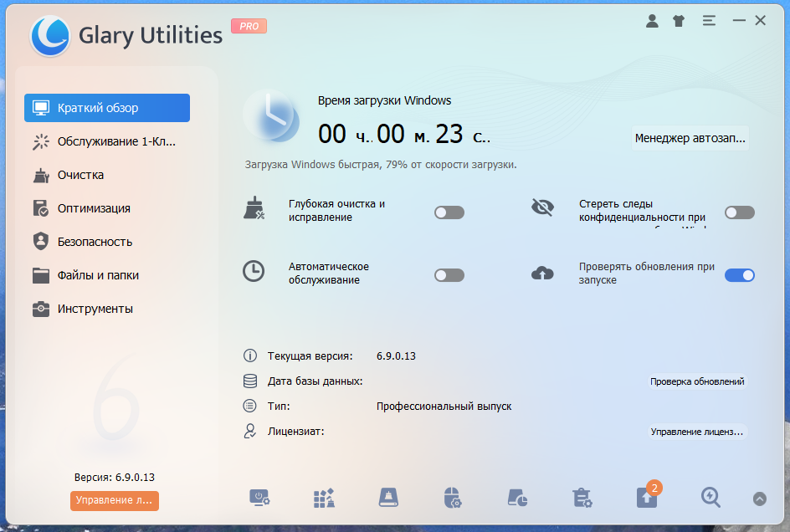Screen dimensions: 790x532
Task: Select the Краткий обзор tab
Action: pos(107,108)
